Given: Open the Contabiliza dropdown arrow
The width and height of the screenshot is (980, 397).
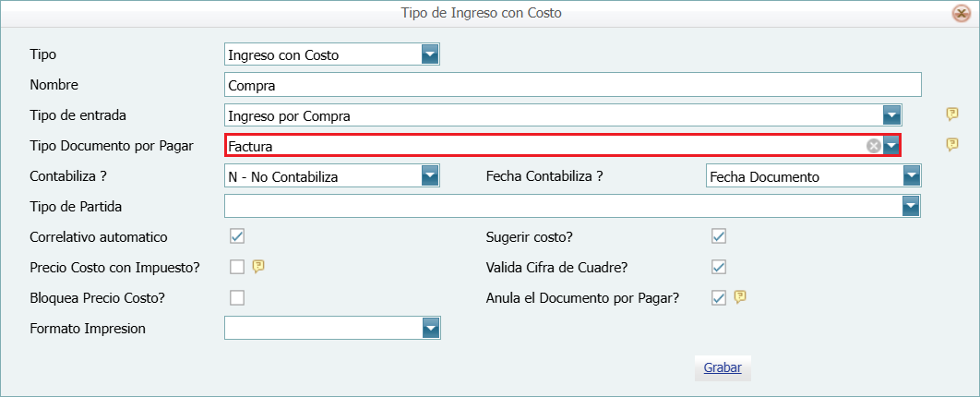Looking at the screenshot, I should click(x=430, y=176).
